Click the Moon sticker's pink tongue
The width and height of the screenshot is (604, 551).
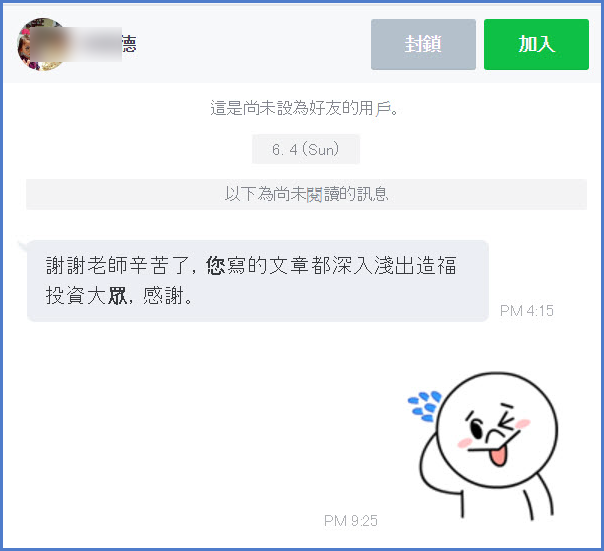pos(498,456)
